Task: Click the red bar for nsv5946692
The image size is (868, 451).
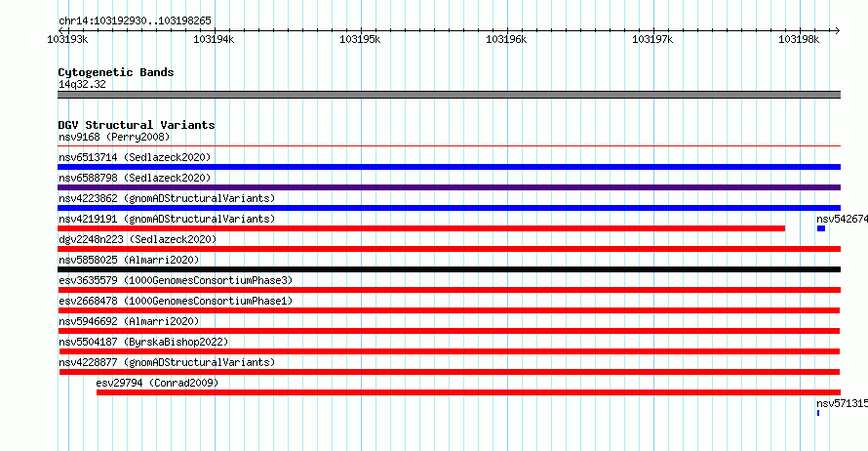Action: coord(449,331)
